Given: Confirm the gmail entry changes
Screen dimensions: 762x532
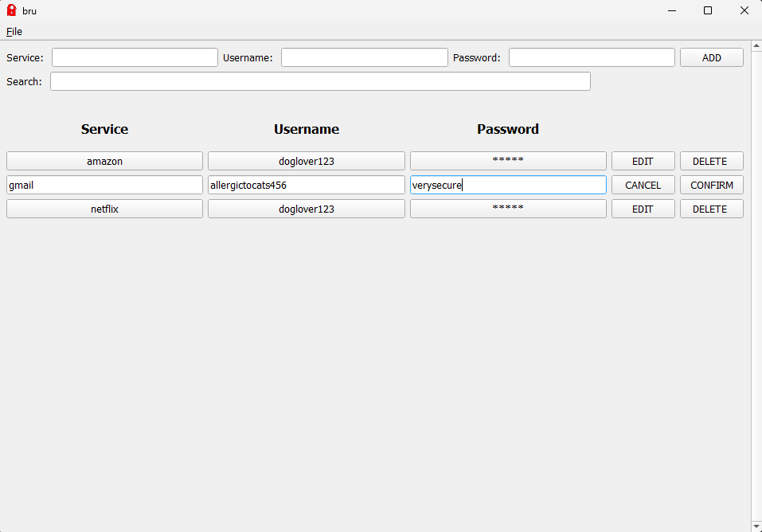Looking at the screenshot, I should pos(712,185).
